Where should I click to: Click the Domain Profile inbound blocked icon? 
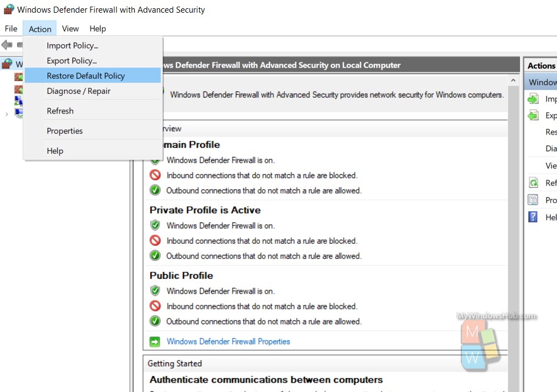tap(155, 175)
